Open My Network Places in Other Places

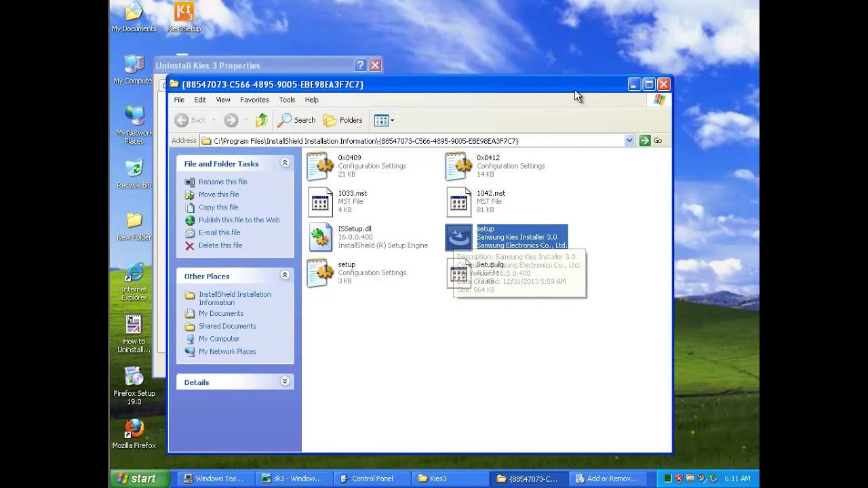(x=227, y=352)
